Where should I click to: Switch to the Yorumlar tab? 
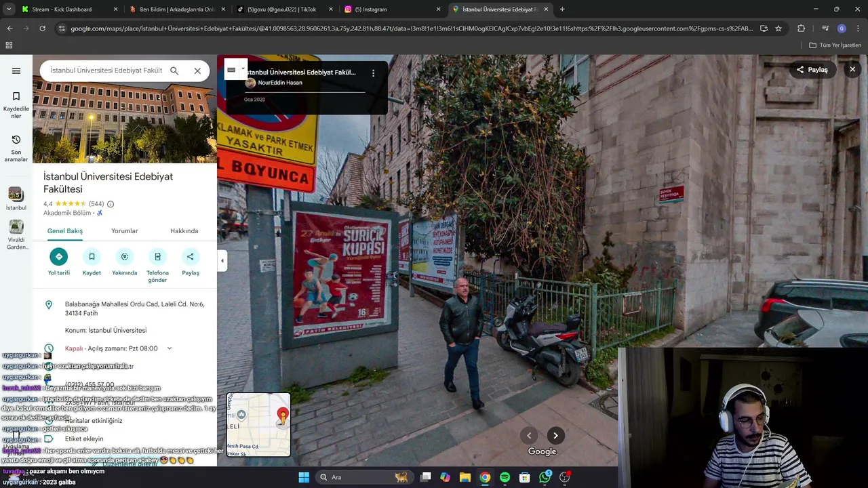(x=125, y=231)
